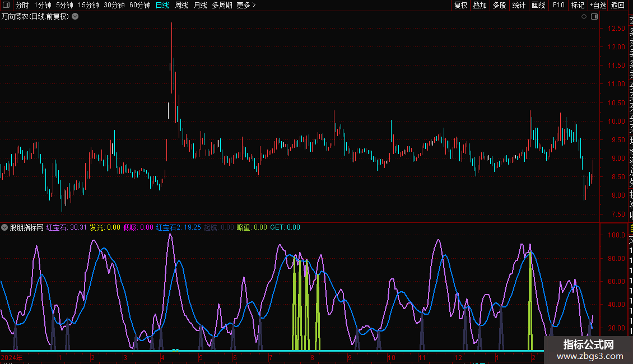
Task: Click the 返回 back button
Action: pos(618,5)
